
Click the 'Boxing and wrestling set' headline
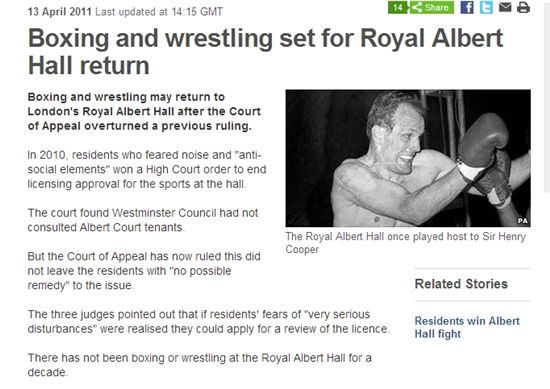[x=266, y=51]
